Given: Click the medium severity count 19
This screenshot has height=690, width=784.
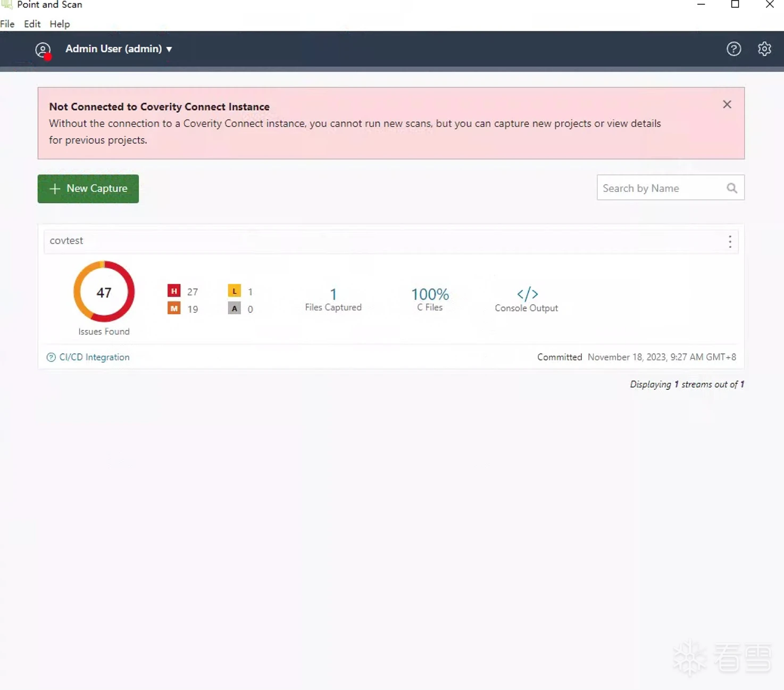Looking at the screenshot, I should (193, 309).
